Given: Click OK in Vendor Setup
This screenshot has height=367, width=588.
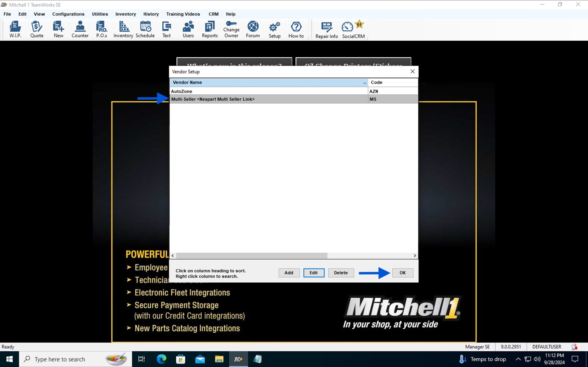Looking at the screenshot, I should 403,273.
